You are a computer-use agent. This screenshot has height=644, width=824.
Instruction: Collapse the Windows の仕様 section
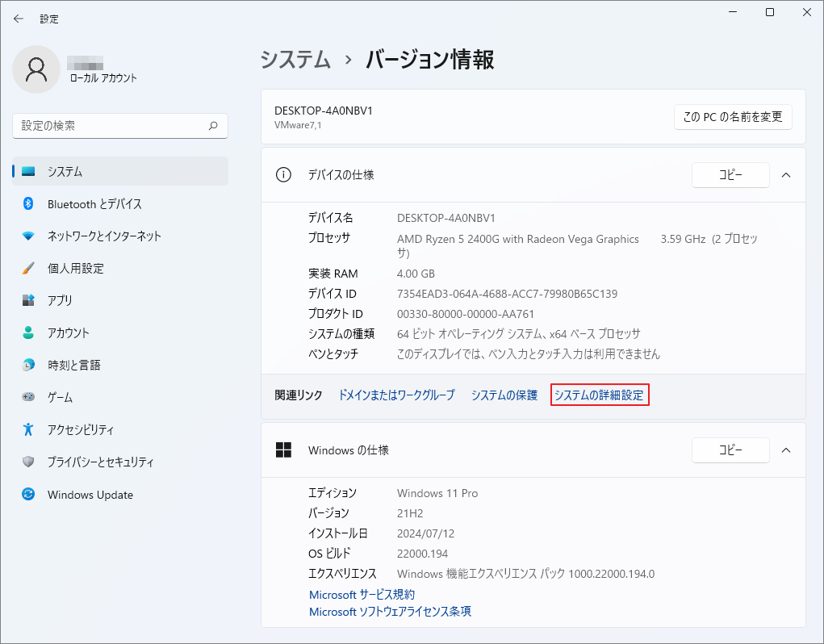click(786, 450)
